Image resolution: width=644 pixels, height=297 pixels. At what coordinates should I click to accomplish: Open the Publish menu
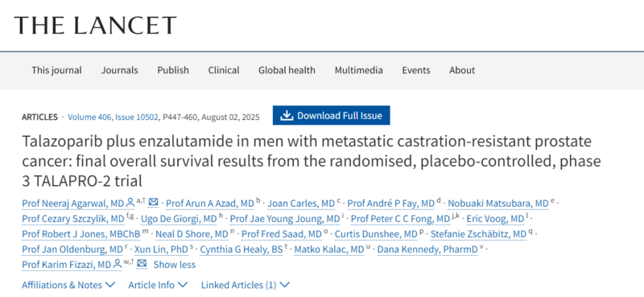point(173,70)
